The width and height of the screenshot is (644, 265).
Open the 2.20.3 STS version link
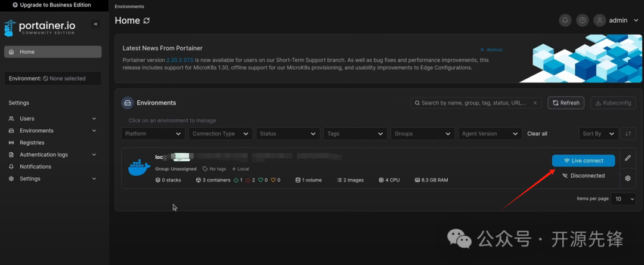180,60
